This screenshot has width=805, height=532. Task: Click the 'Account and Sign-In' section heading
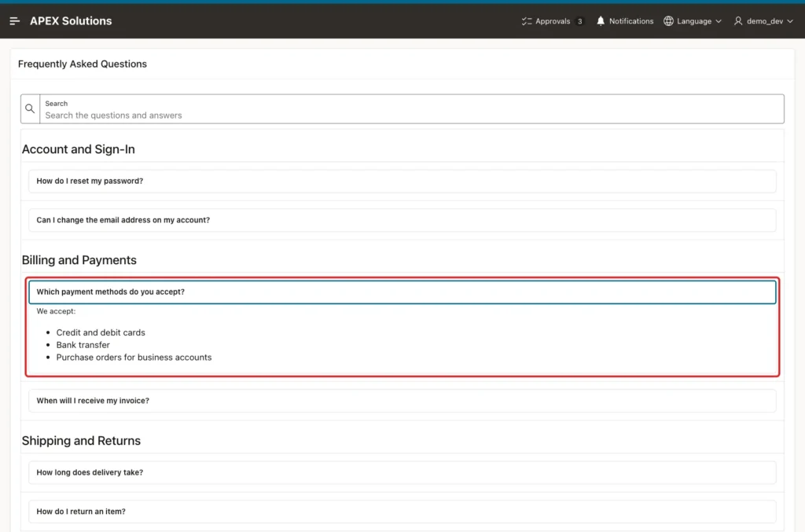click(78, 149)
